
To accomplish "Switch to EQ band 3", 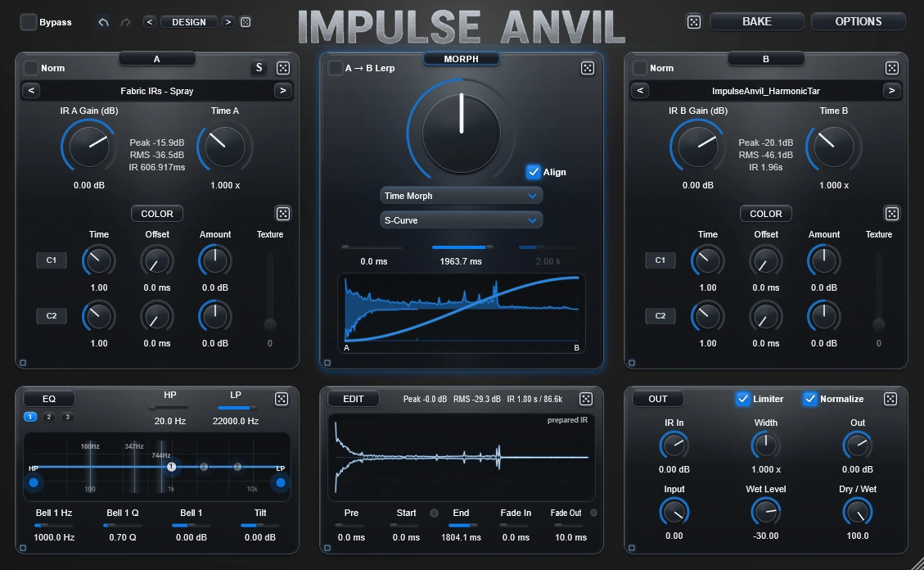I will [x=68, y=417].
